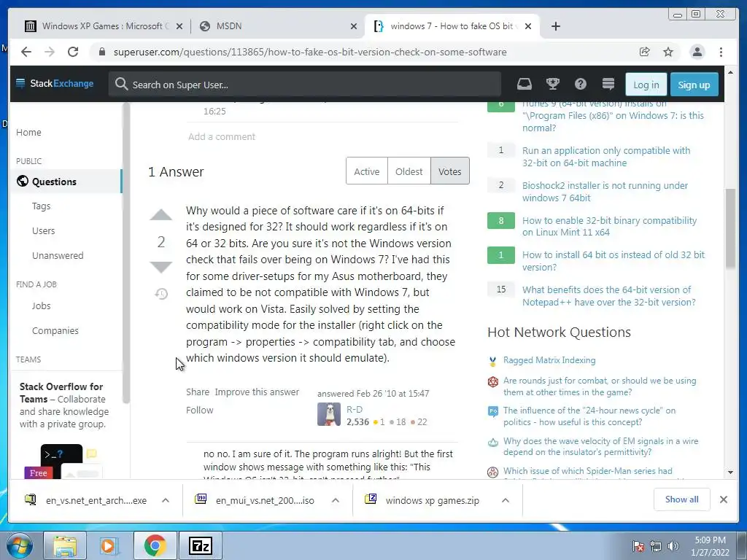The width and height of the screenshot is (747, 560).
Task: Open the Chrome profile avatar menu
Action: click(x=697, y=52)
